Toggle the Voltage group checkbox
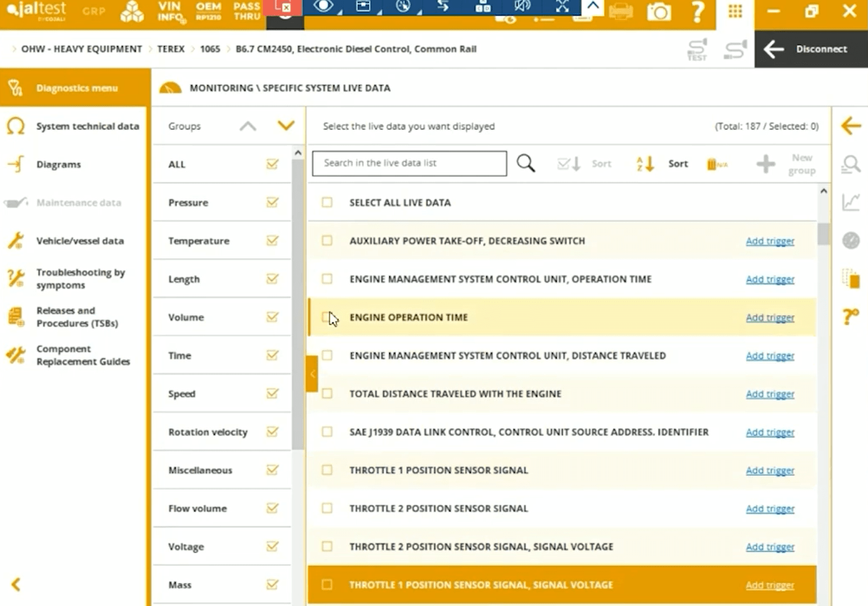 click(273, 546)
